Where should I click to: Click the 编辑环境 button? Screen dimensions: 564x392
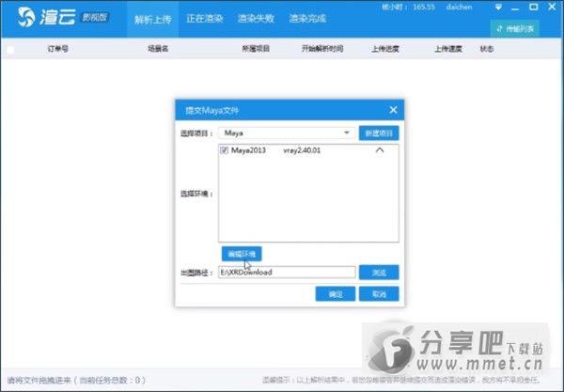(x=242, y=254)
